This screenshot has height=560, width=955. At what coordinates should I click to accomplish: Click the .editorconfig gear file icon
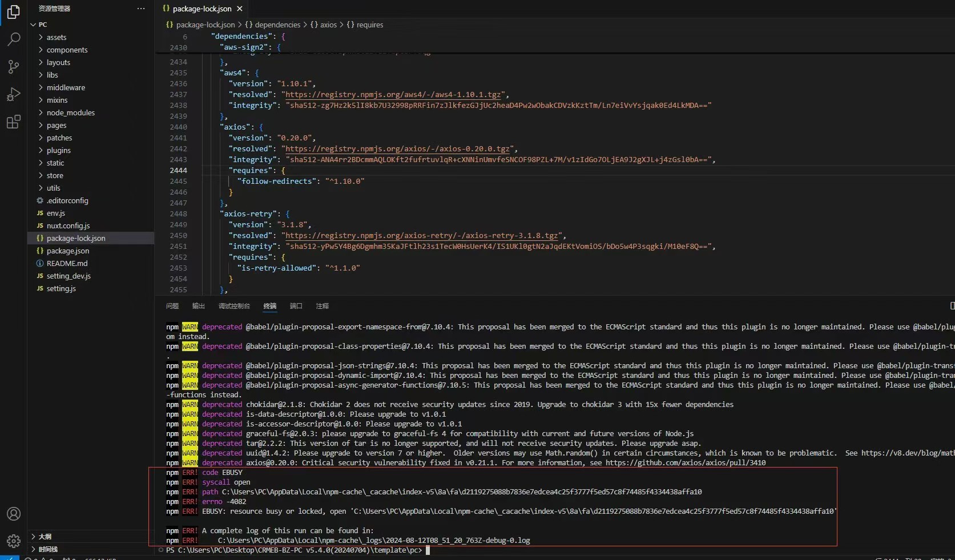40,200
